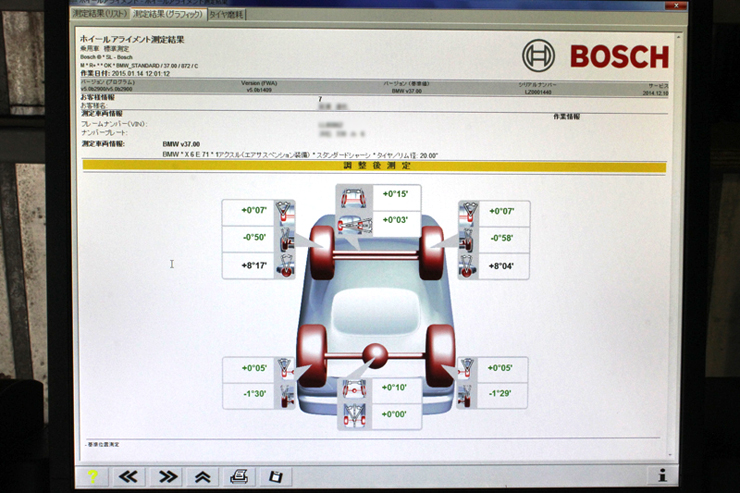This screenshot has height=493, width=740.
Task: Select the front left camber value -0°50'
Action: pos(254,237)
